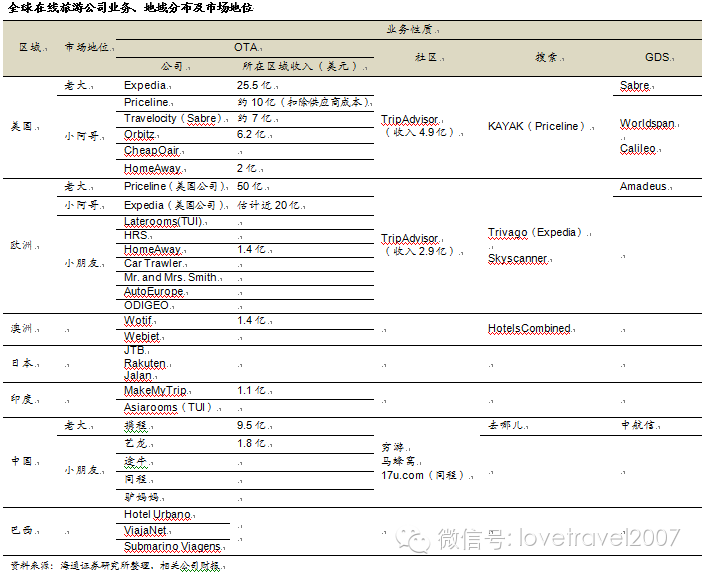The image size is (703, 575).
Task: Click the Calileo GDS entry
Action: click(638, 148)
